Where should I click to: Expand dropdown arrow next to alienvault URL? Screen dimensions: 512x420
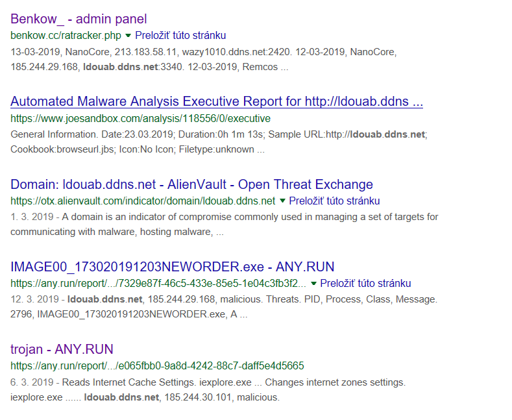coord(282,201)
